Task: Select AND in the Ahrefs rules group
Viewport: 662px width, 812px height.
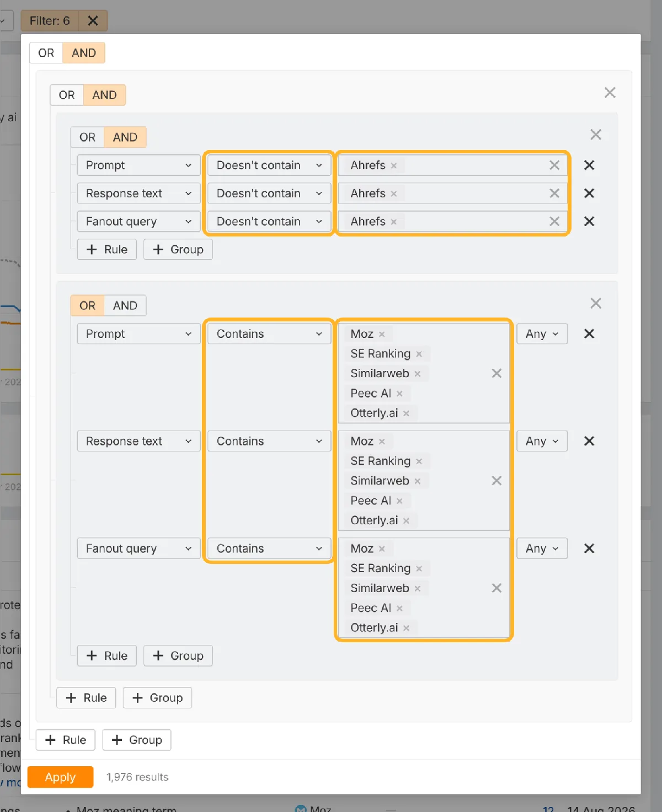Action: (125, 137)
